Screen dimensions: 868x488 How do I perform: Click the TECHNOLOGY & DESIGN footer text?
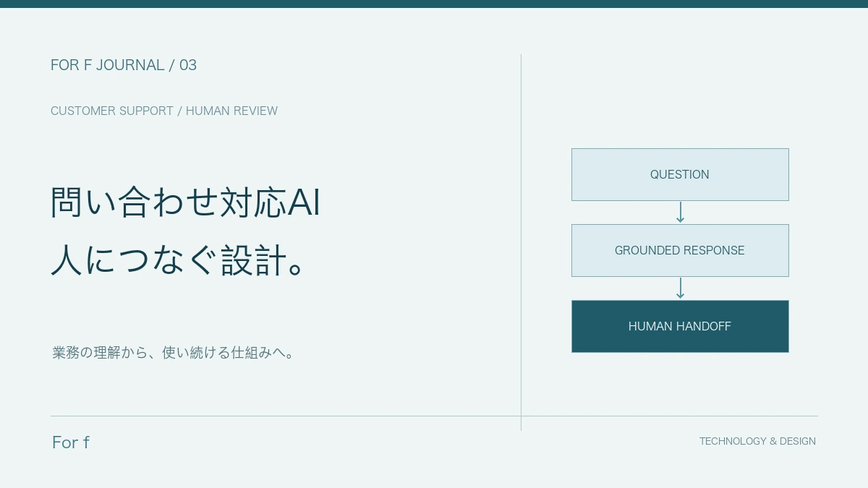click(x=757, y=441)
